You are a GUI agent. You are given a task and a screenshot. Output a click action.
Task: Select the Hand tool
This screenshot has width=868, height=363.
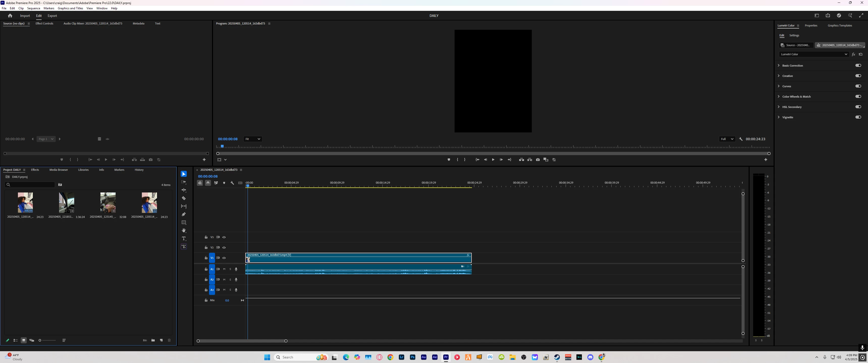[184, 231]
